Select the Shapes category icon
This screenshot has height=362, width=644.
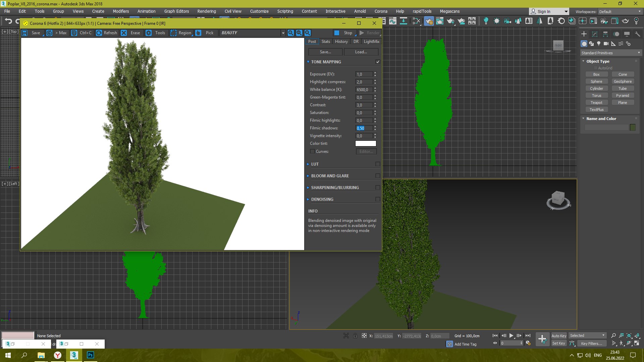[x=591, y=44]
